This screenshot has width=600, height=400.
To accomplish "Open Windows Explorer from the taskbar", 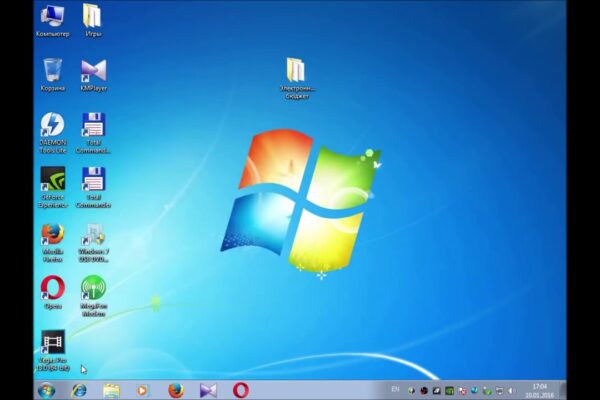I will point(111,390).
